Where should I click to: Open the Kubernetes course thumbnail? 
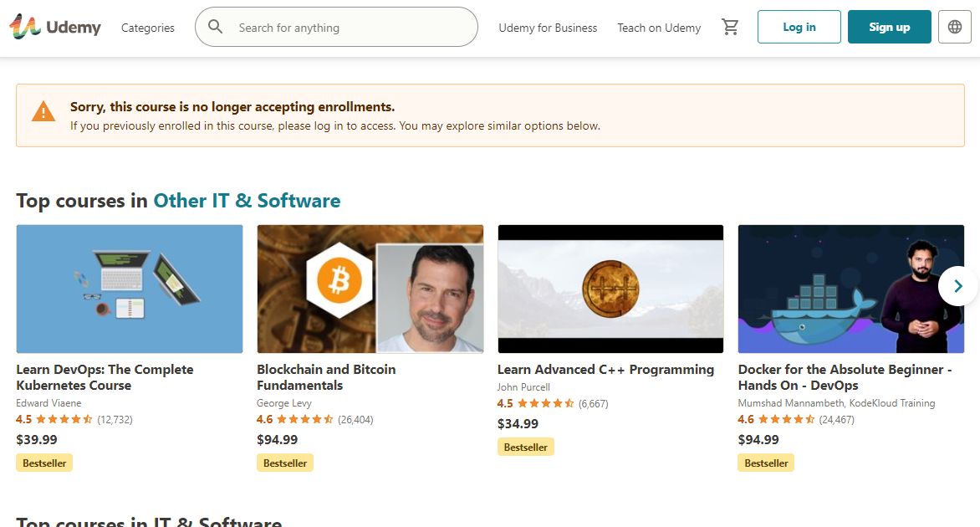click(x=130, y=289)
